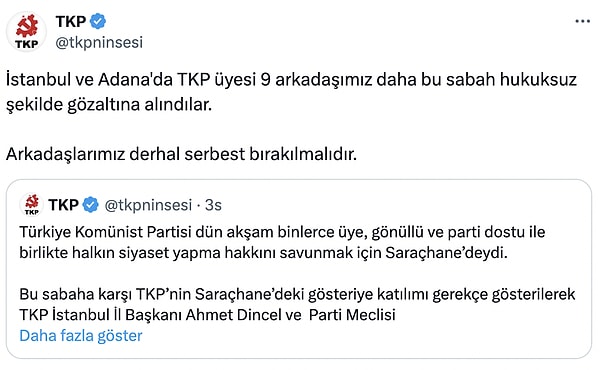Screen dimensions: 600x370
Task: Click the verified badge inside the quoted tweet
Action: [x=91, y=205]
